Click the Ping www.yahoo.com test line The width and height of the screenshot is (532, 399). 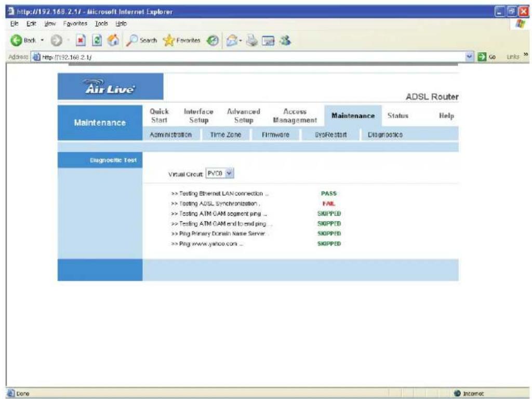click(x=207, y=244)
